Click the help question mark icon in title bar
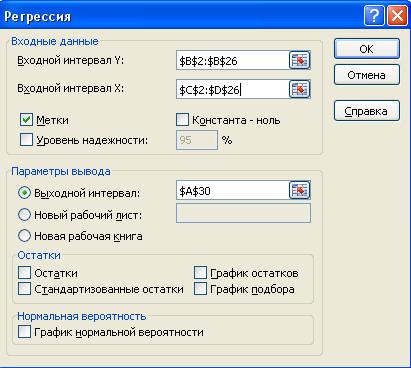The image size is (411, 368). pyautogui.click(x=374, y=15)
